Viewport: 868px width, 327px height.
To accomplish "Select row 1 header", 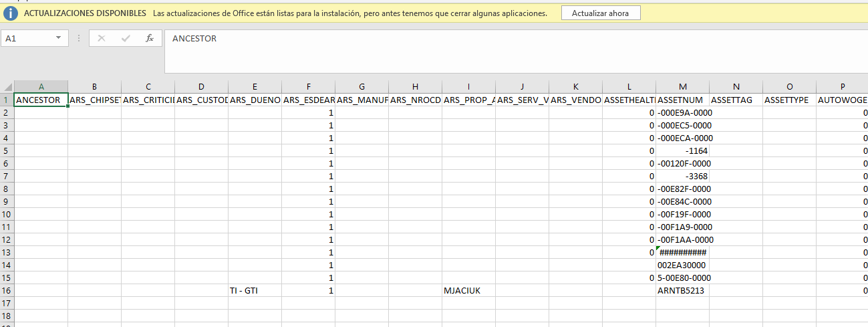I will click(7, 100).
